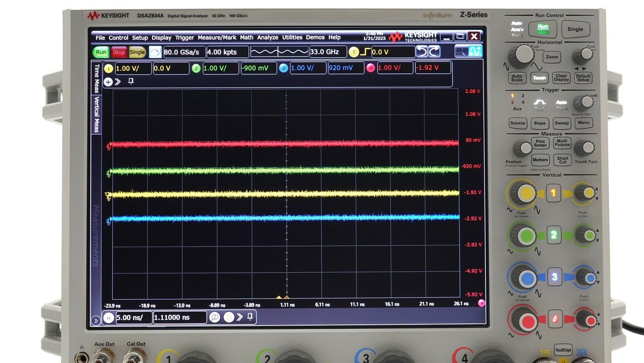Expand horizontal bar double chevron
This screenshot has width=644, height=363.
pyautogui.click(x=239, y=317)
